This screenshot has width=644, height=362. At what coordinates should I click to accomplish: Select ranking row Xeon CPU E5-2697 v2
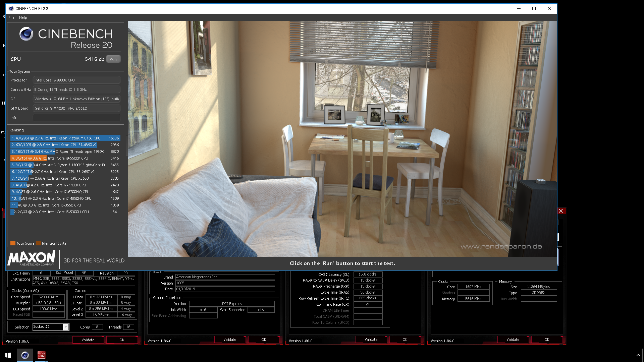point(65,172)
